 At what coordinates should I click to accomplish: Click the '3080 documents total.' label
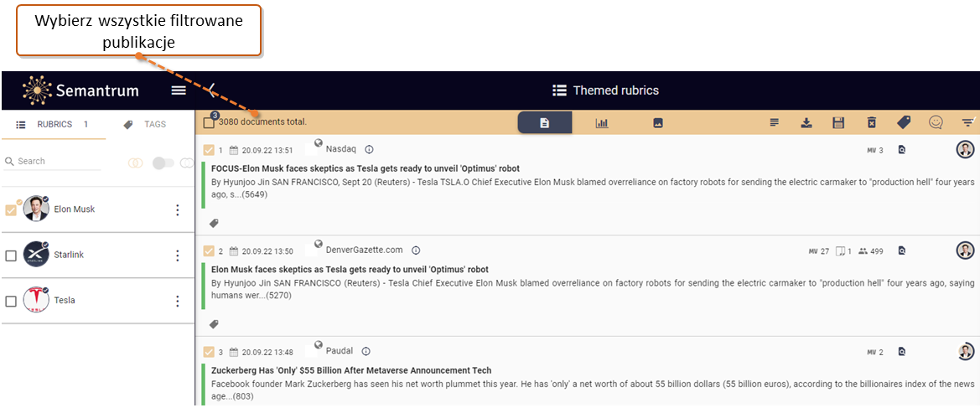point(262,121)
